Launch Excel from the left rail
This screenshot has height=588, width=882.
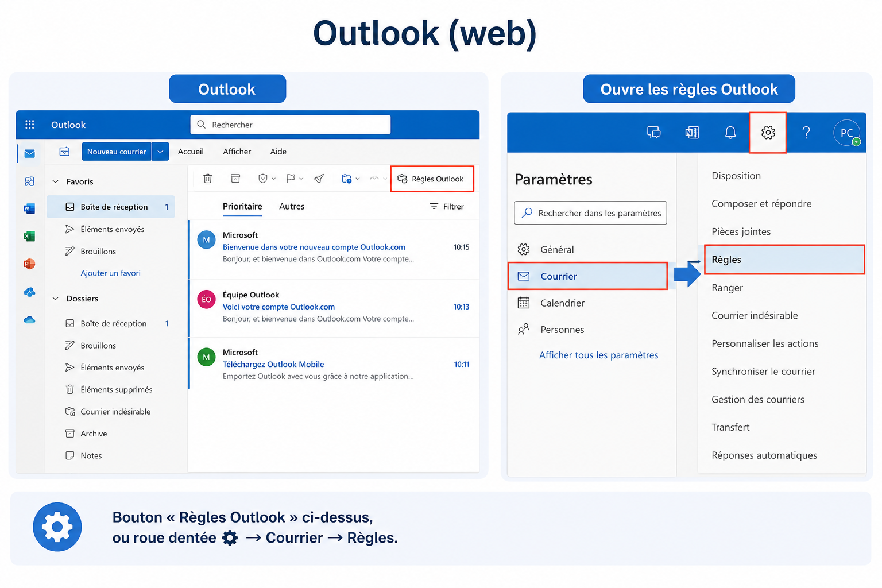pyautogui.click(x=30, y=236)
